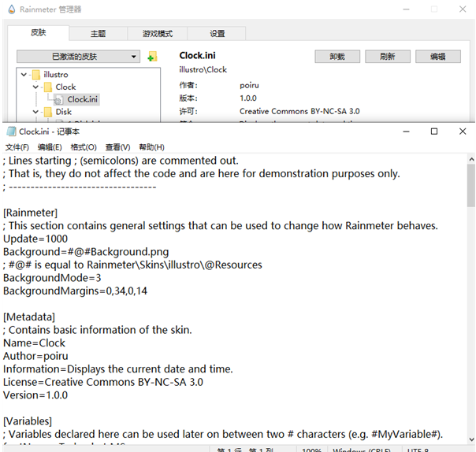
Task: Click the Name=Clock line
Action: point(34,343)
